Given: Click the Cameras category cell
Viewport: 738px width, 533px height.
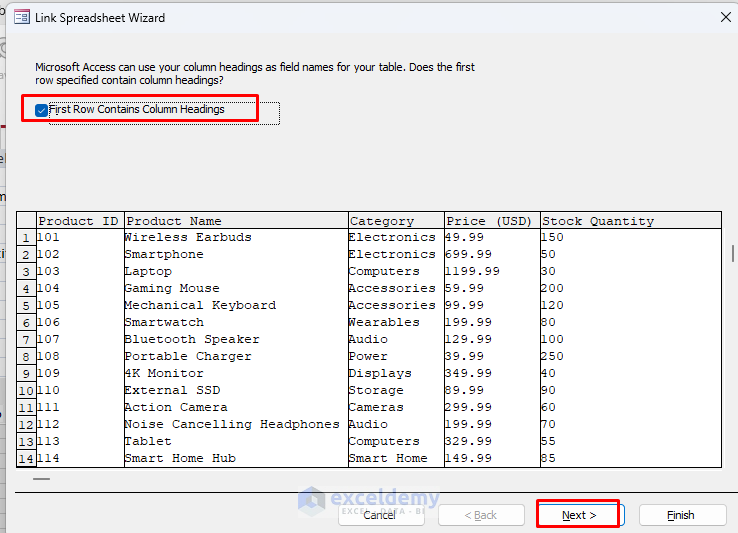Looking at the screenshot, I should click(x=396, y=407).
